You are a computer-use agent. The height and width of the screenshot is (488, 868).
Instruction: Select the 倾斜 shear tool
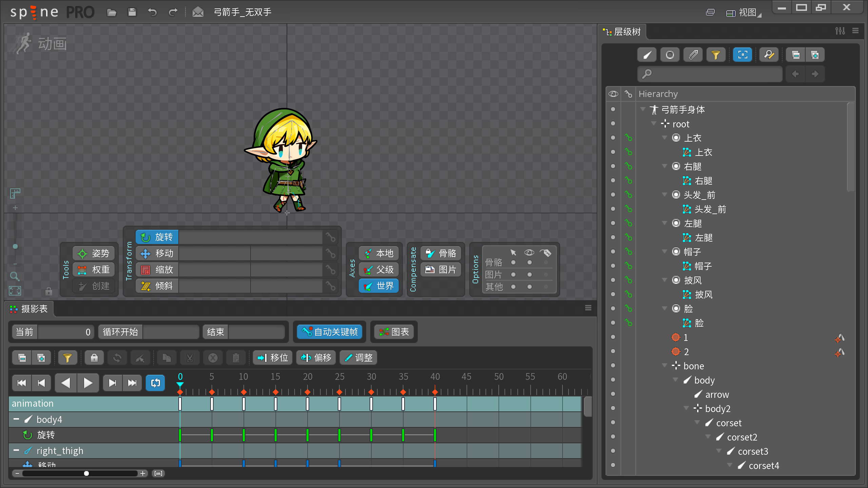157,286
